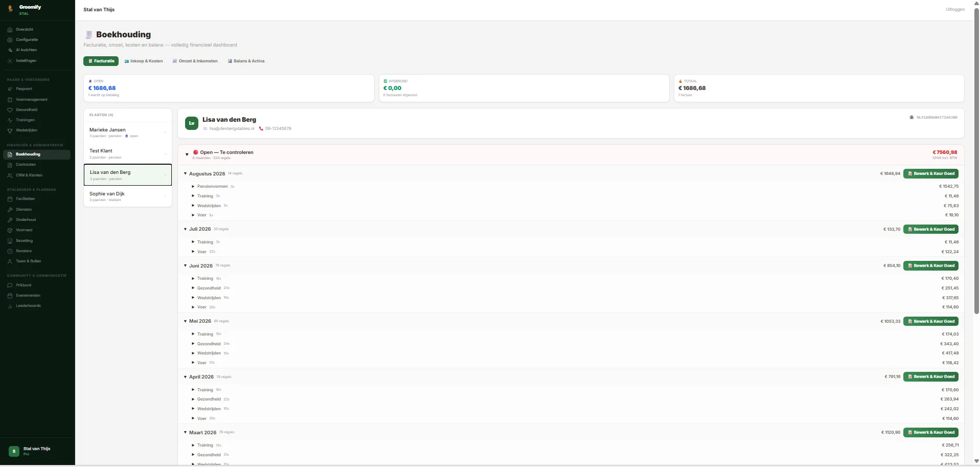
Task: Click the lisa@denbergstables.nl email address
Action: pyautogui.click(x=232, y=128)
